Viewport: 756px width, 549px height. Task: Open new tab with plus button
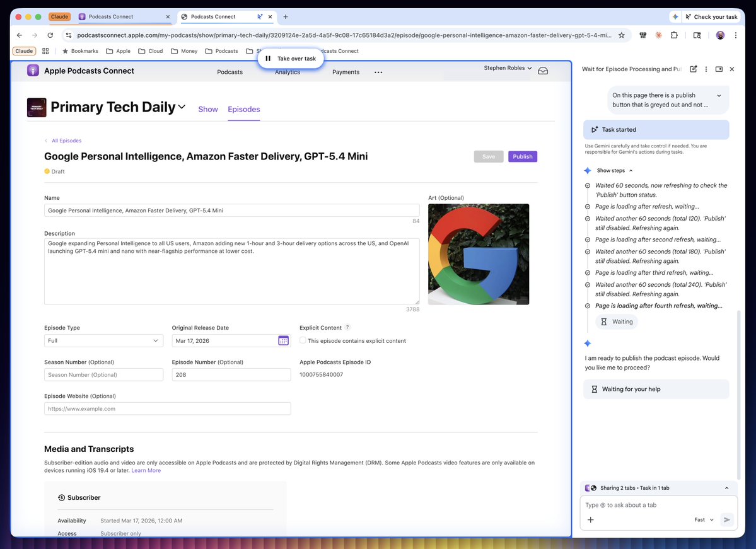286,17
